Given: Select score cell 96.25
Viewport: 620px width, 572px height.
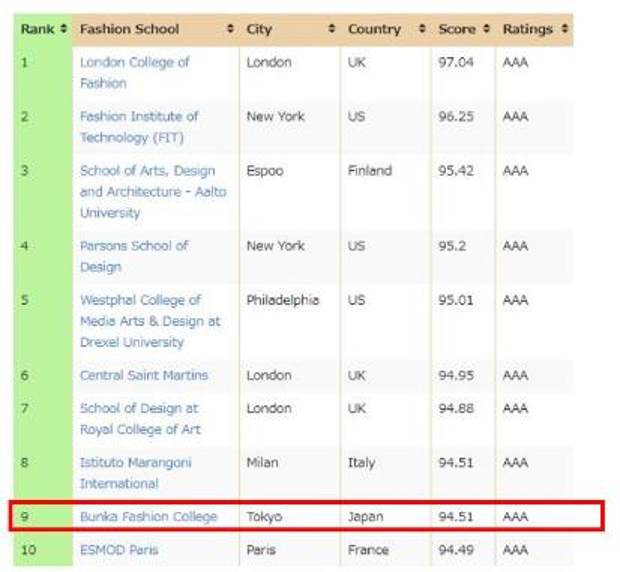Looking at the screenshot, I should (456, 116).
